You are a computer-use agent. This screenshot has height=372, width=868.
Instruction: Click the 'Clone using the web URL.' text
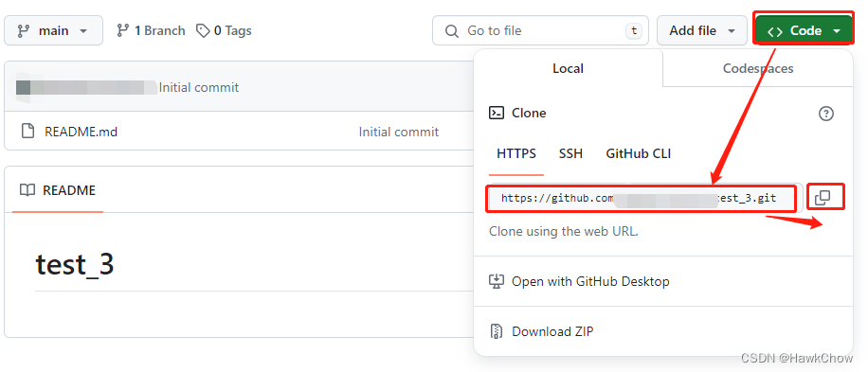pyautogui.click(x=564, y=232)
